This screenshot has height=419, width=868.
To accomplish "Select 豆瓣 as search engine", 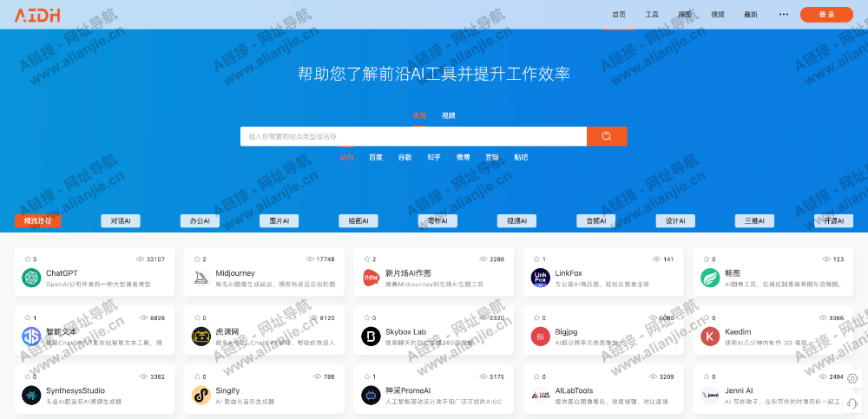I will click(x=492, y=157).
